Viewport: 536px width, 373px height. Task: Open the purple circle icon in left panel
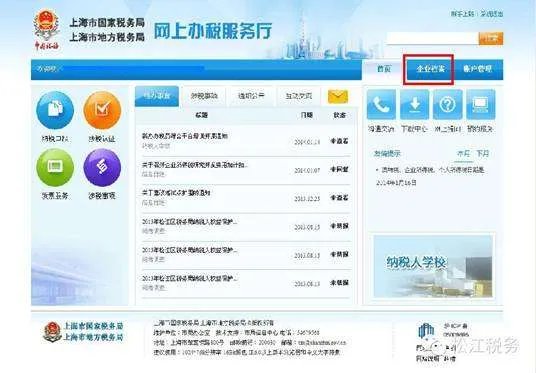point(102,168)
